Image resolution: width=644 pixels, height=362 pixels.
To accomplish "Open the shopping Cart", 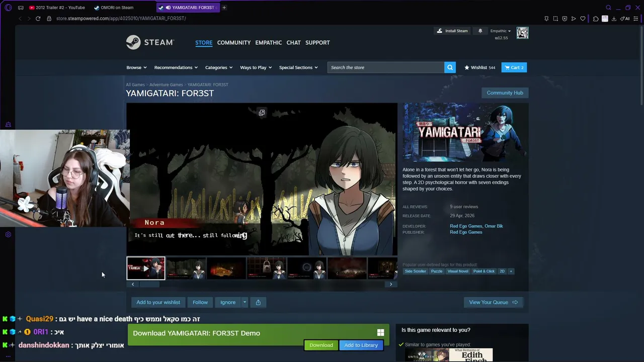I will pos(514,67).
